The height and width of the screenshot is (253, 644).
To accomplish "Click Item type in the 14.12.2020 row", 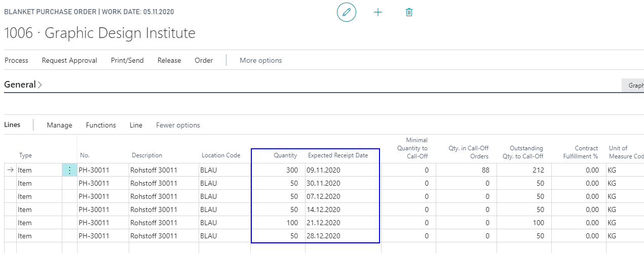I will pyautogui.click(x=25, y=209).
